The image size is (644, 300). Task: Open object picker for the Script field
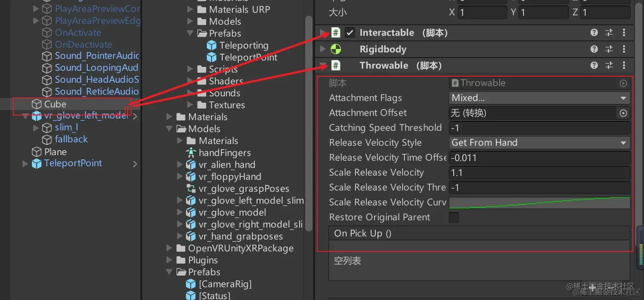624,84
